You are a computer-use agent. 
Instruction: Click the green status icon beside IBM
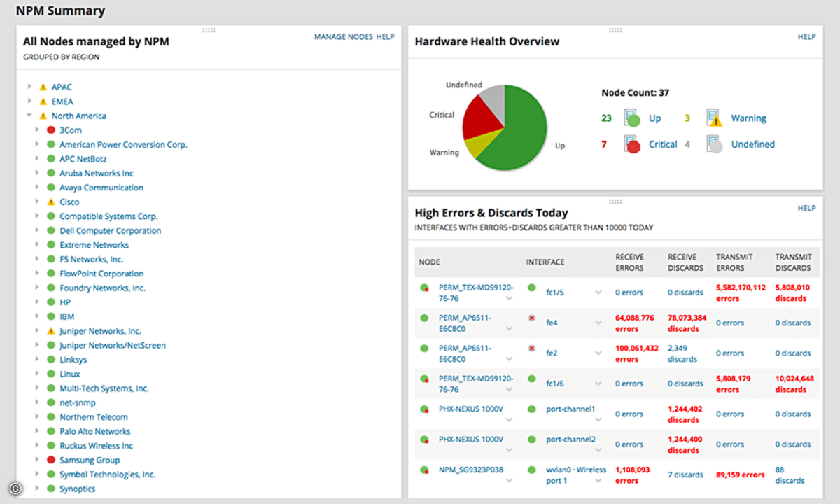pyautogui.click(x=50, y=316)
